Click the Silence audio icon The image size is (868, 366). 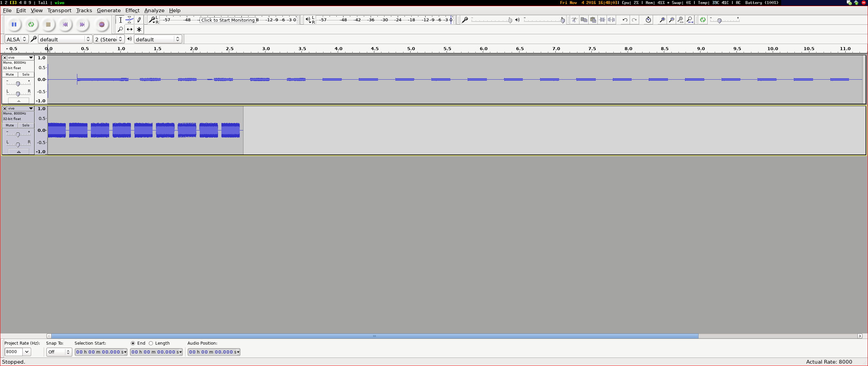tap(611, 20)
